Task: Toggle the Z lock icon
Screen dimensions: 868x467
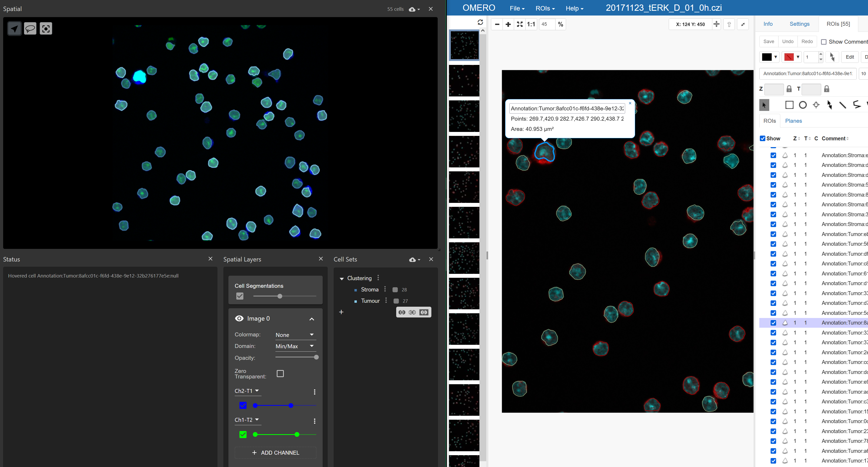Action: coord(789,89)
